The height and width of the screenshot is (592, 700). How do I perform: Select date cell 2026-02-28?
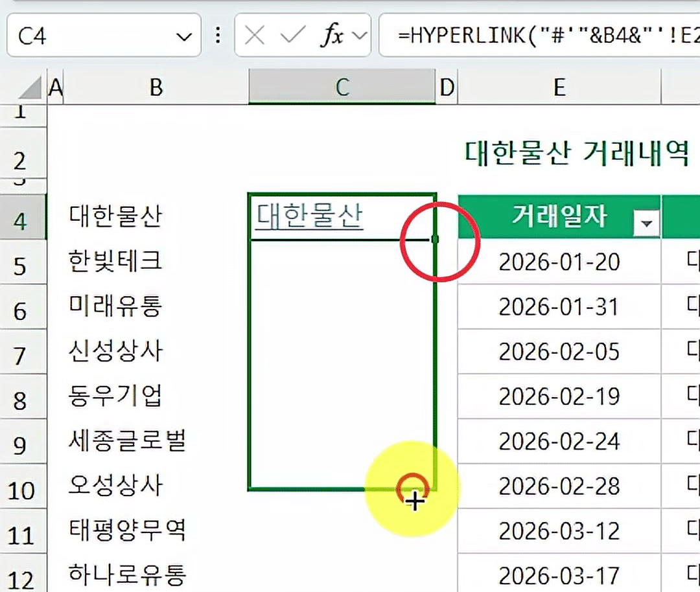559,486
